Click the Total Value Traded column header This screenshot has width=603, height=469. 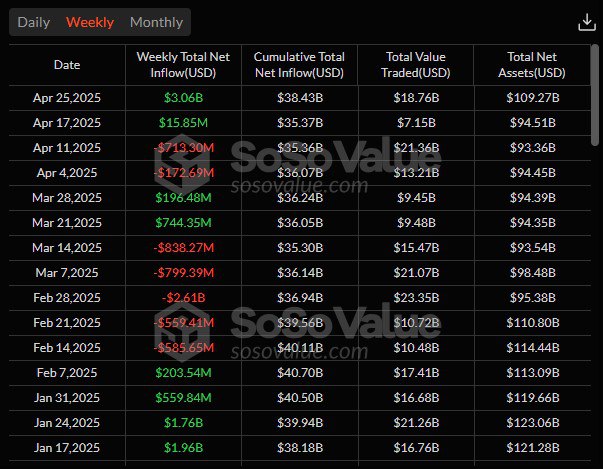(416, 65)
